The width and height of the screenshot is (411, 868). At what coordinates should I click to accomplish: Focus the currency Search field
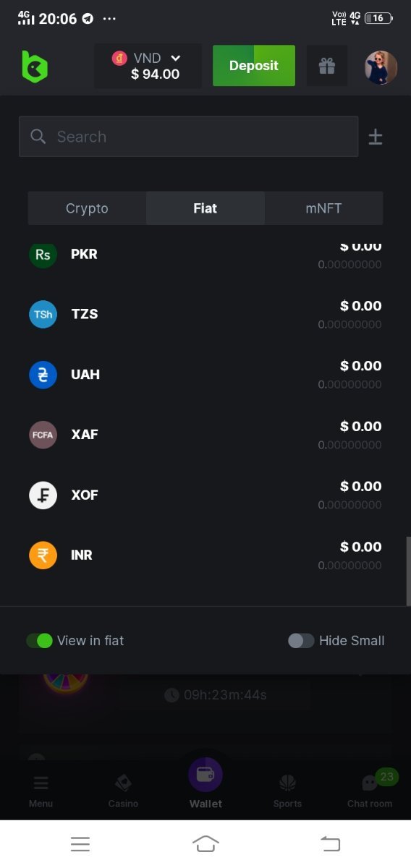click(x=188, y=137)
